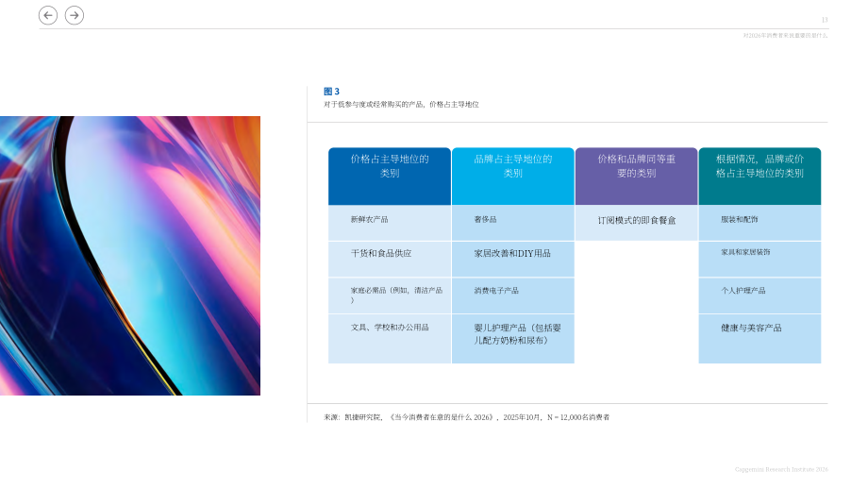Select the teal header 根据情况，品牌或价格占主导地位的类别
The height and width of the screenshot is (489, 868).
(x=759, y=177)
